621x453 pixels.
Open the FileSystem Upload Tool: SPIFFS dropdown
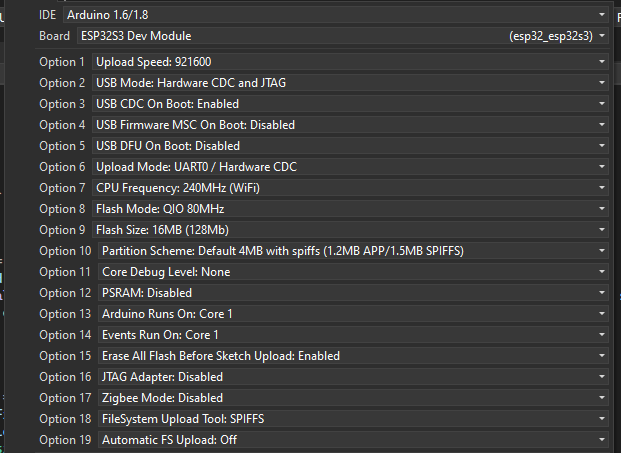353,419
